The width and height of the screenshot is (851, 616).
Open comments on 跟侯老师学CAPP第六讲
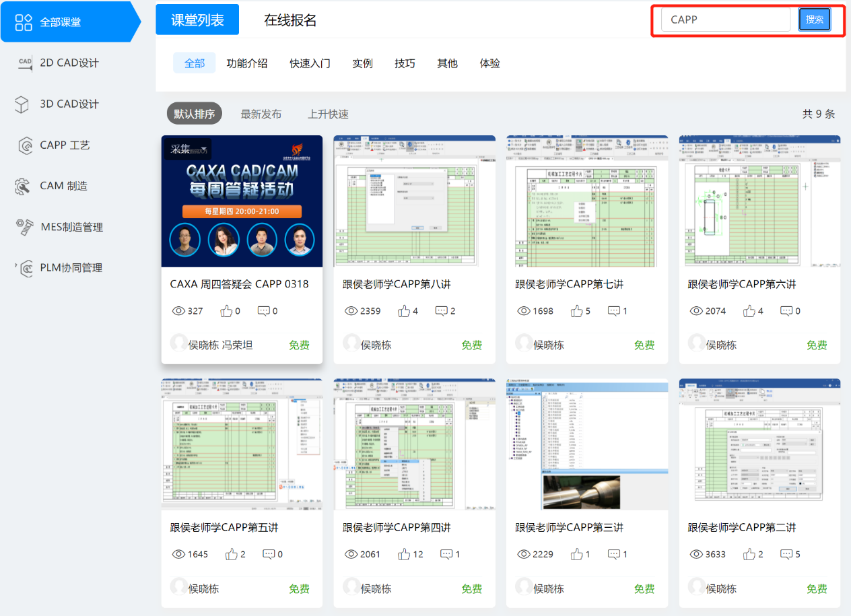[786, 311]
